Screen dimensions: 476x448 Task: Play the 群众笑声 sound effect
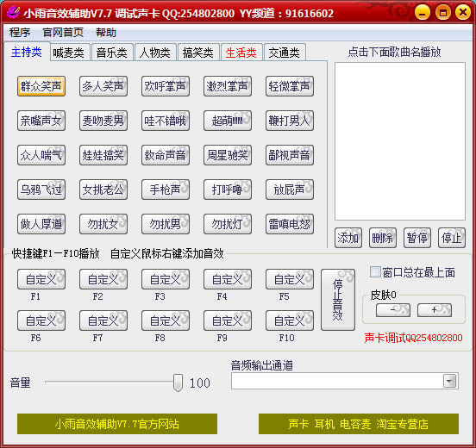(x=41, y=86)
